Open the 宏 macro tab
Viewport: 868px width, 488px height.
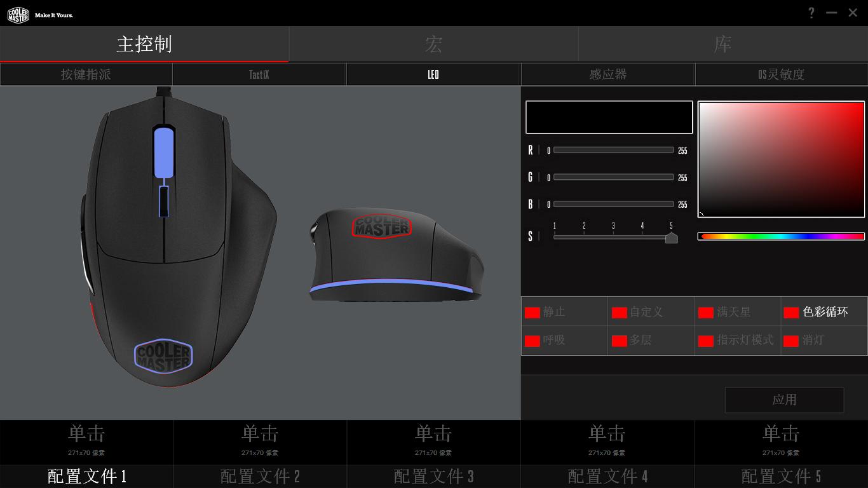[x=433, y=44]
